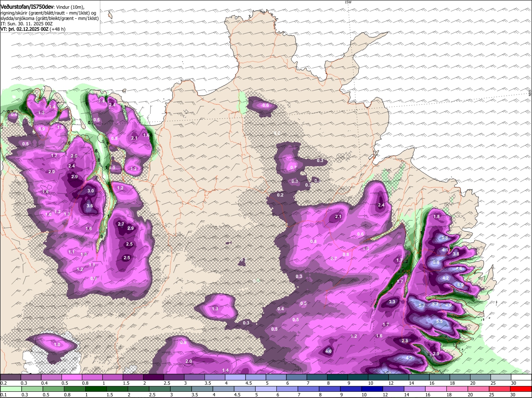Pick the red 30 swatch in lower legend
The image size is (532, 398).
(522, 389)
